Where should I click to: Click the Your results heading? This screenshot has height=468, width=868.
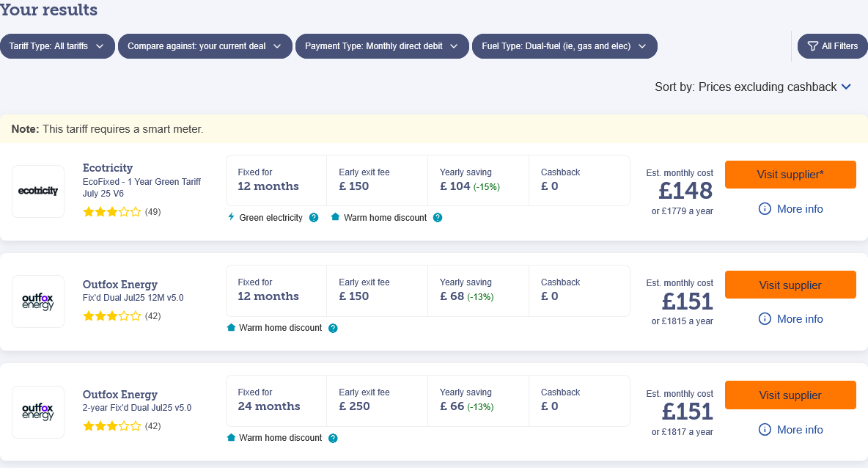point(48,10)
